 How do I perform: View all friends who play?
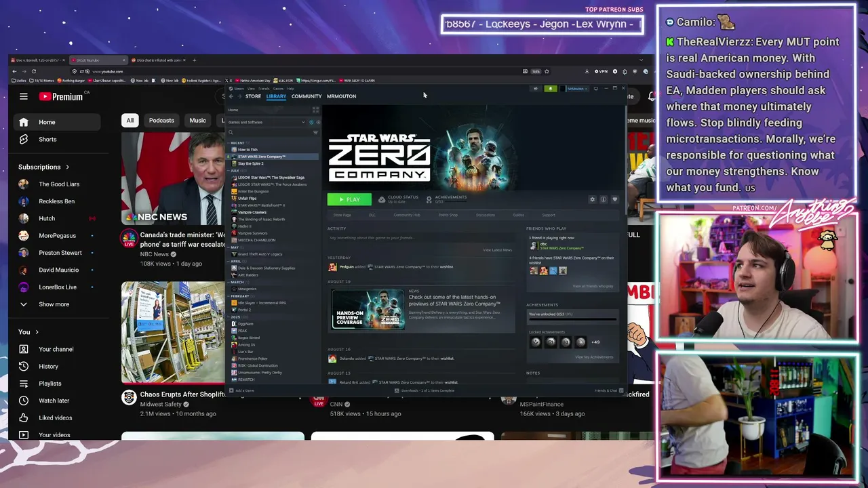click(593, 286)
